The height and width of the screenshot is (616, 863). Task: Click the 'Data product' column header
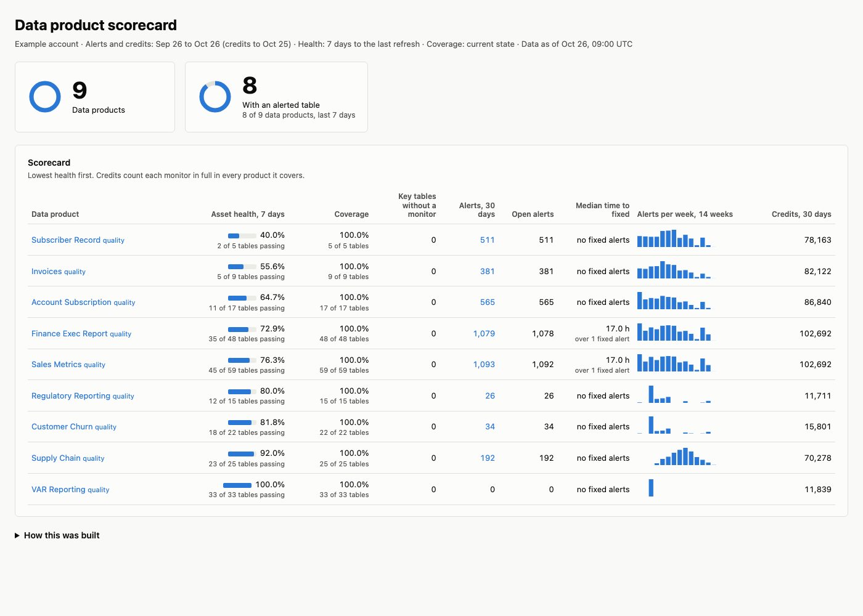pos(55,214)
